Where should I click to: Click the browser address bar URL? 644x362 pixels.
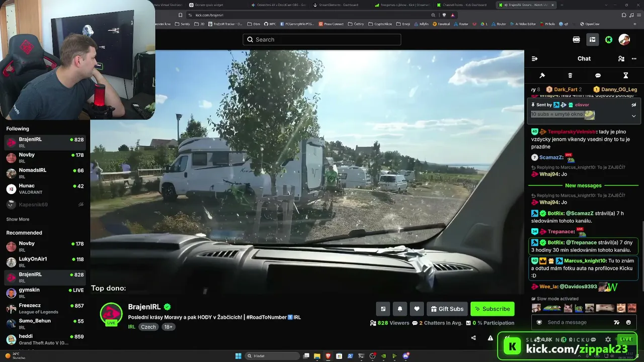(x=209, y=15)
